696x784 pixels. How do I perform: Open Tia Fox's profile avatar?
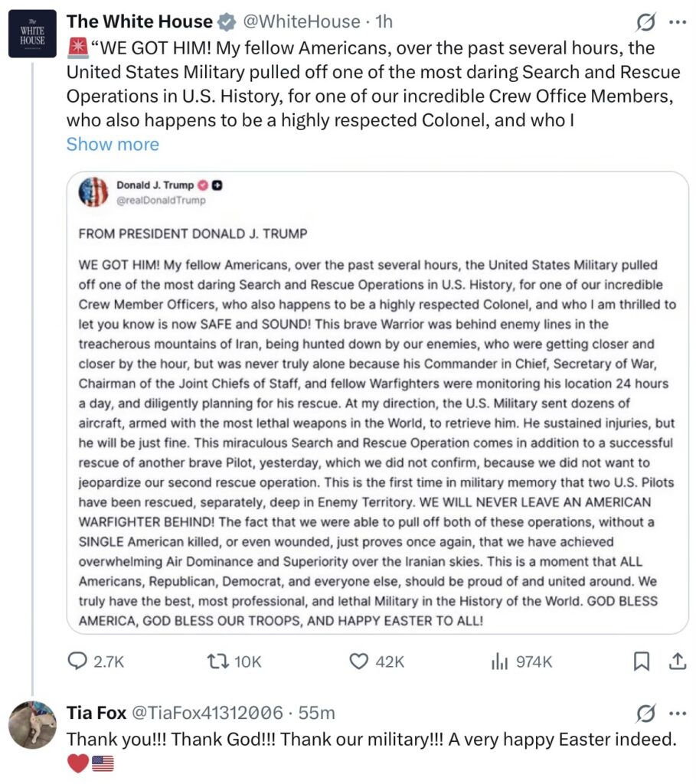(x=32, y=724)
